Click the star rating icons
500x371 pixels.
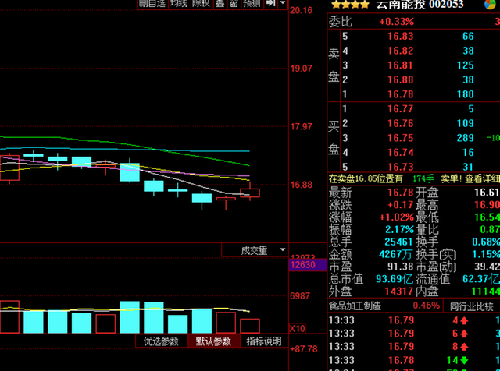click(x=351, y=5)
